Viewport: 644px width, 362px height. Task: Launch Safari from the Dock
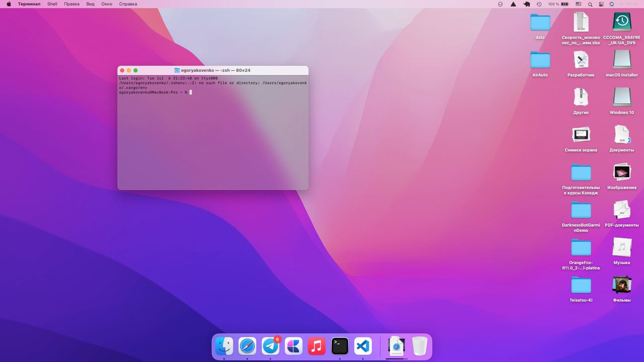248,346
